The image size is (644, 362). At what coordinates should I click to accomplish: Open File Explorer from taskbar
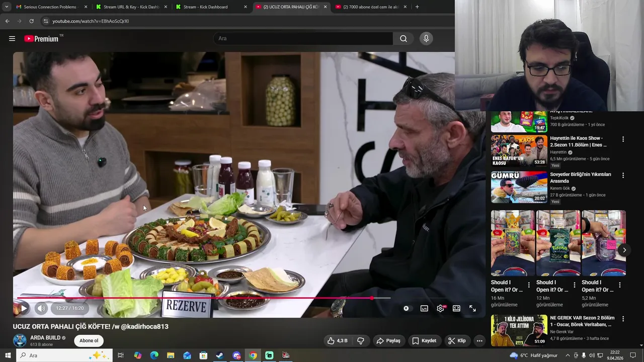pyautogui.click(x=171, y=355)
